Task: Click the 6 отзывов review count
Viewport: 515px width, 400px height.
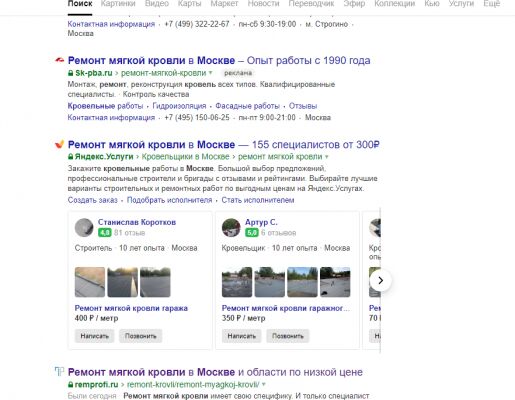Action: [x=278, y=233]
